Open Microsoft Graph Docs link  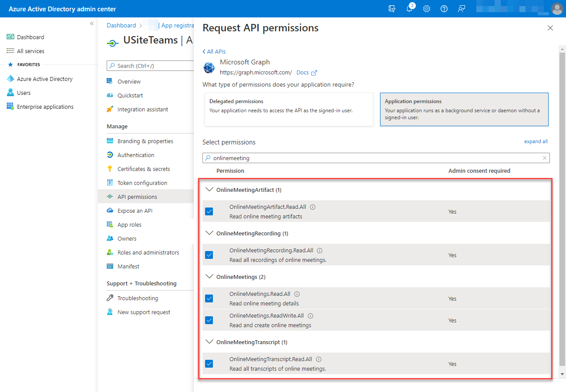(x=307, y=73)
